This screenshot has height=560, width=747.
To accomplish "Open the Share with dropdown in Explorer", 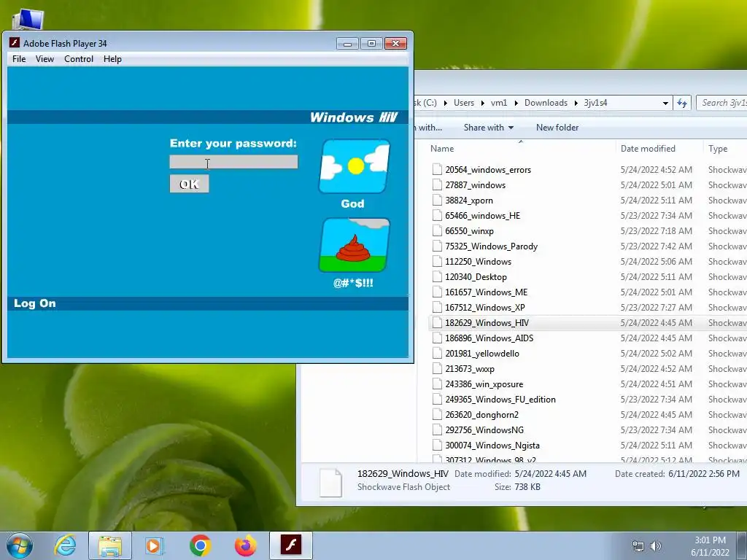I will [x=488, y=128].
